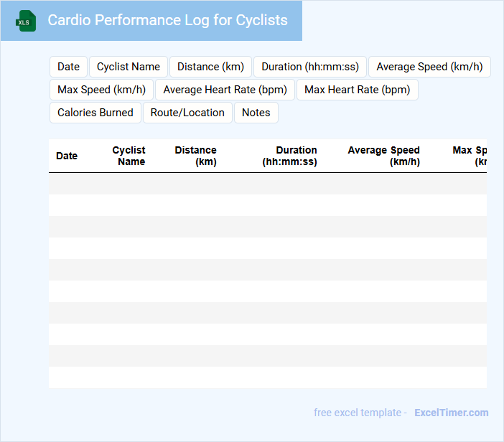Click the first empty table row
The image size is (504, 442).
click(267, 184)
